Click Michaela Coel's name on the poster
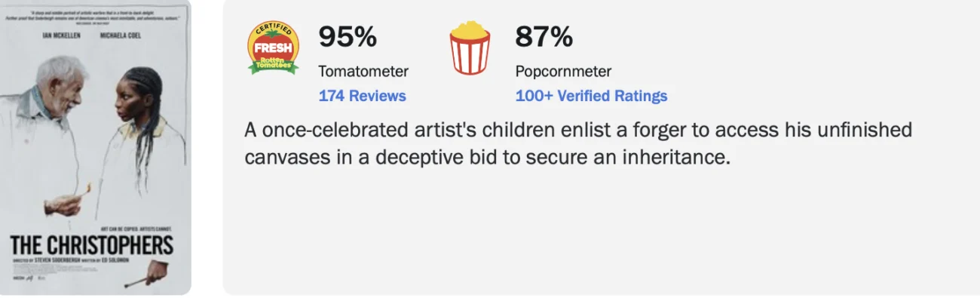980x298 pixels. tap(119, 35)
